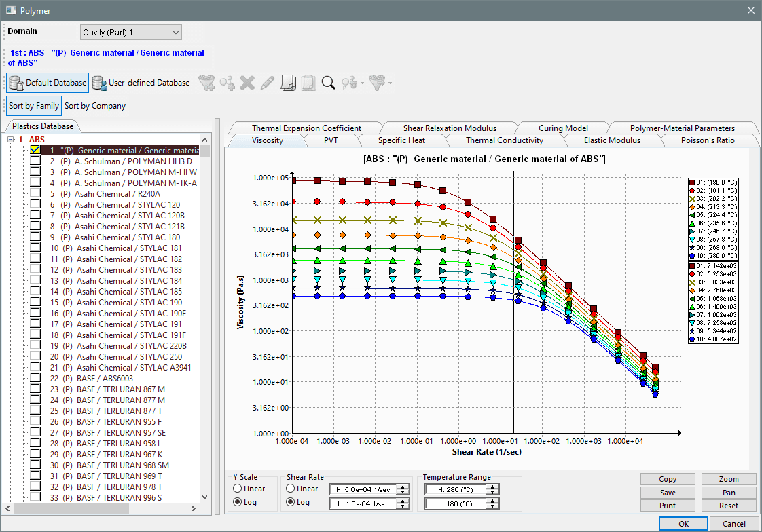The height and width of the screenshot is (532, 762).
Task: Switch to User-defined Database
Action: point(141,83)
